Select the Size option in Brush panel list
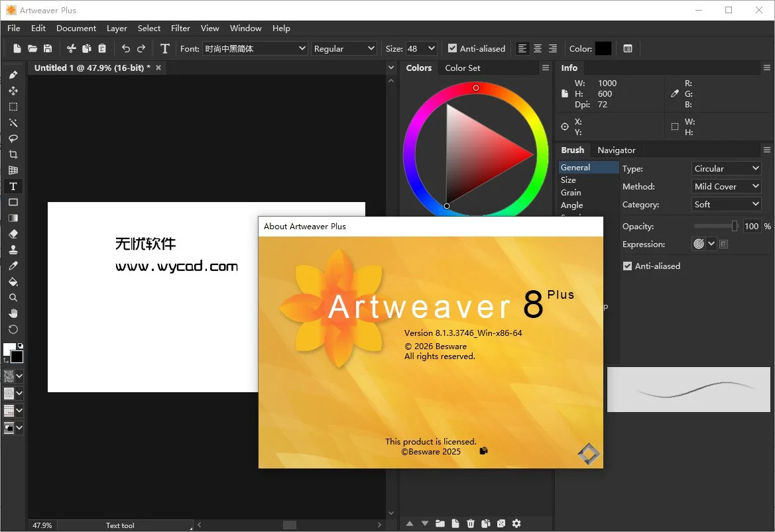Screen dimensions: 775x532 pos(568,180)
